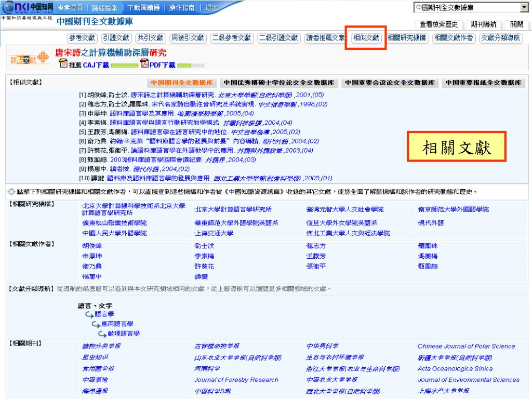532x399 pixels.
Task: Open article 編者按 by 楊惠中
Action: pyautogui.click(x=119, y=169)
